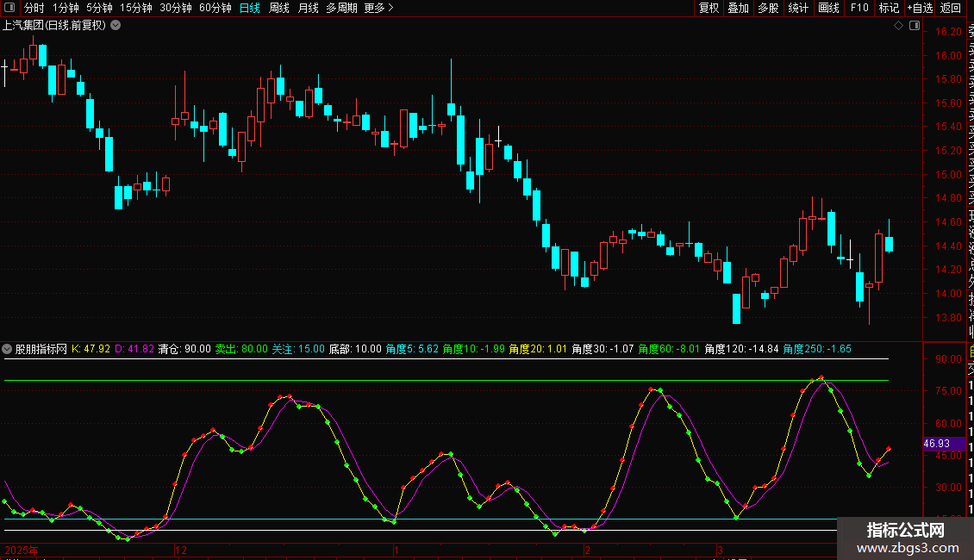Open the 上汽集团 chart settings dropdown
The width and height of the screenshot is (974, 560).
(x=116, y=26)
